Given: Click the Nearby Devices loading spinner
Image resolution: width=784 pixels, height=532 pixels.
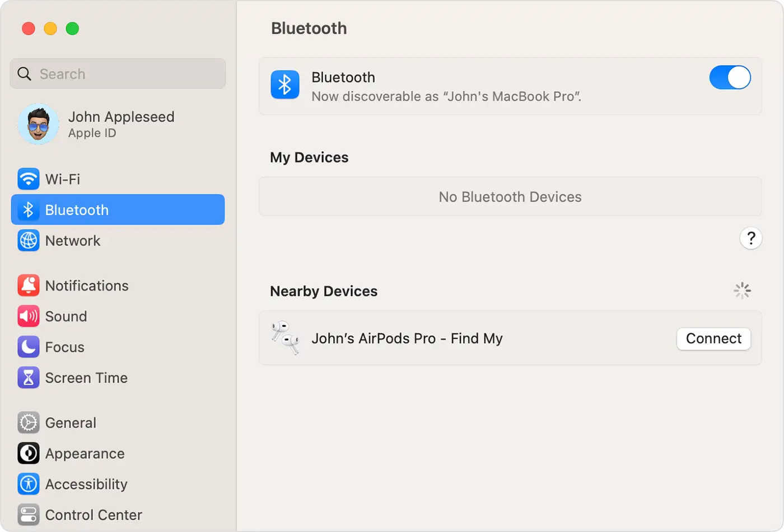Looking at the screenshot, I should pyautogui.click(x=742, y=291).
